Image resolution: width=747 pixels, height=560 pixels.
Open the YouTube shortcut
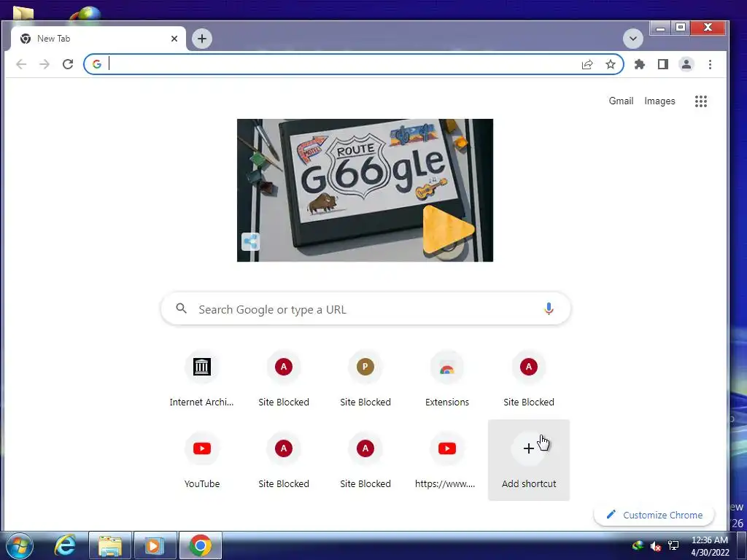point(202,461)
